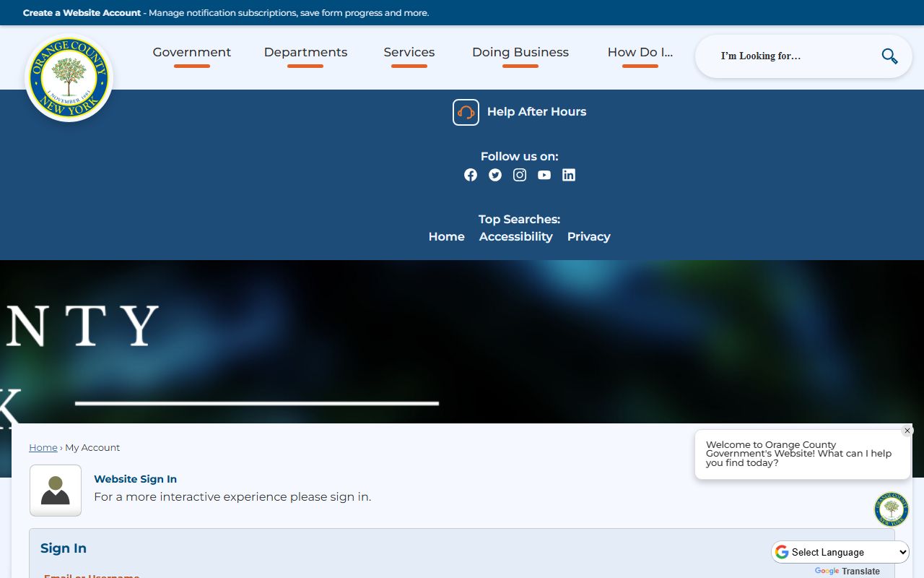The image size is (924, 578).
Task: Click the Follow us on text
Action: click(520, 156)
